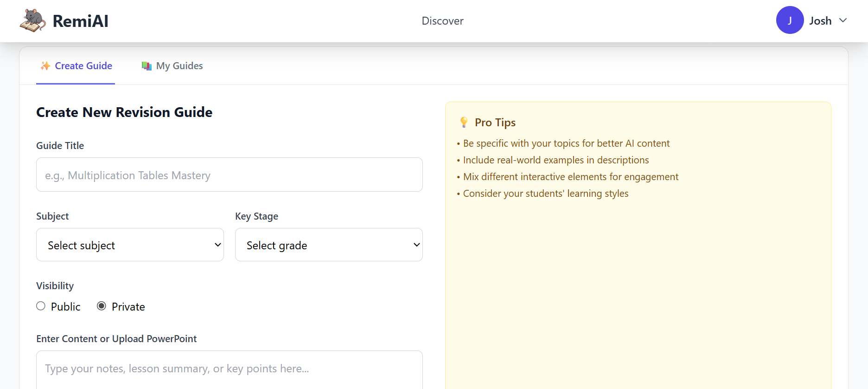Image resolution: width=868 pixels, height=389 pixels.
Task: Click Josh's circular avatar icon
Action: [790, 20]
